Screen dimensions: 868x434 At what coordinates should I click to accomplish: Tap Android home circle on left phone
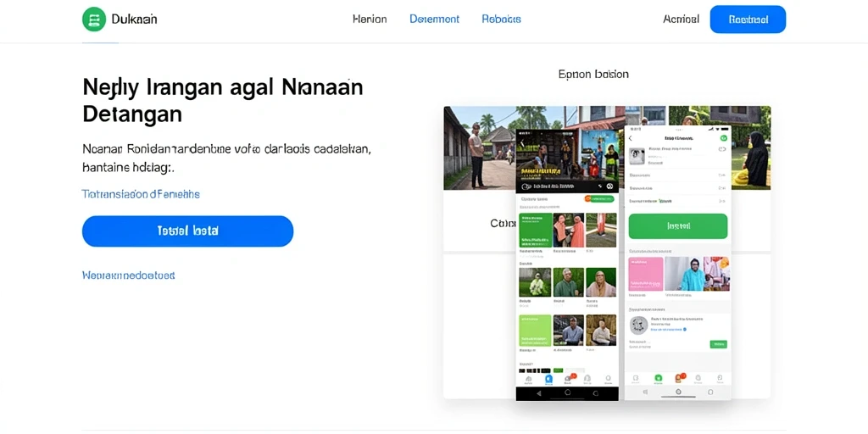[x=567, y=392]
